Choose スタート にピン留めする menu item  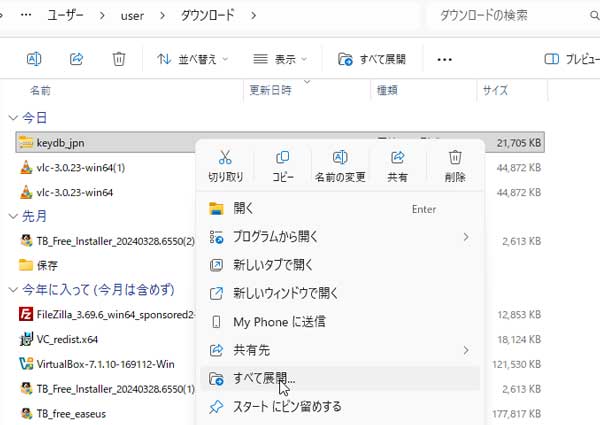[340, 407]
